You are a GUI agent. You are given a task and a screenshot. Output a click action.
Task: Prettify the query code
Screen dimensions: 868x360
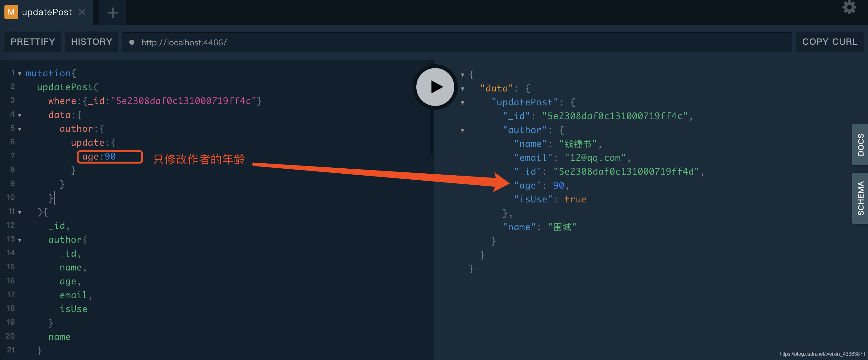pyautogui.click(x=33, y=42)
